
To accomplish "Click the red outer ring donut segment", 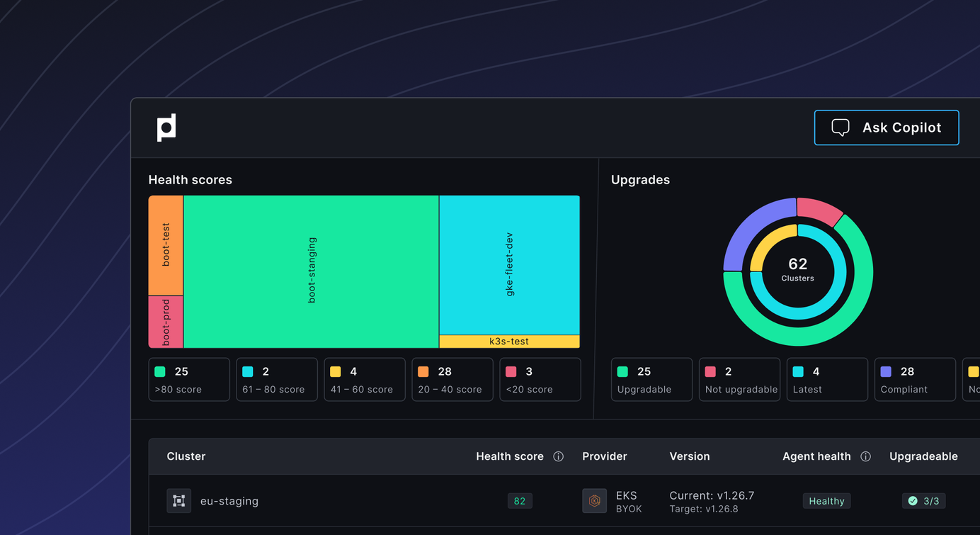I will coord(819,210).
